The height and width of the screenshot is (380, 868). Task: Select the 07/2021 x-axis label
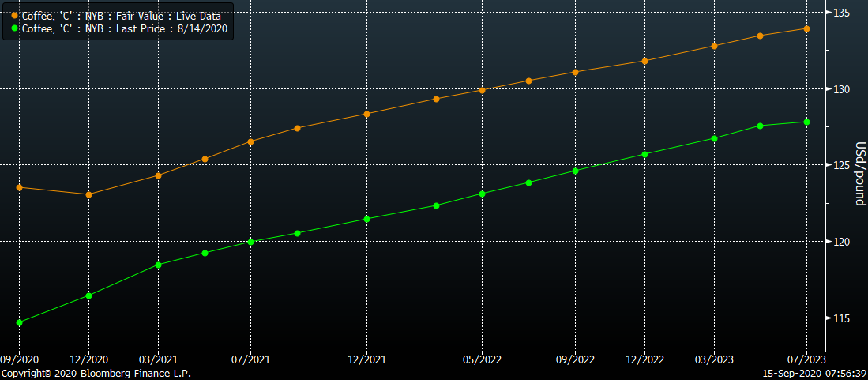tap(251, 359)
